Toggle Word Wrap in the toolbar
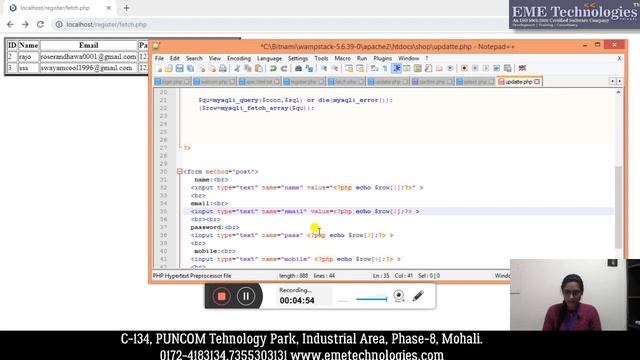The width and height of the screenshot is (640, 360). 374,68
